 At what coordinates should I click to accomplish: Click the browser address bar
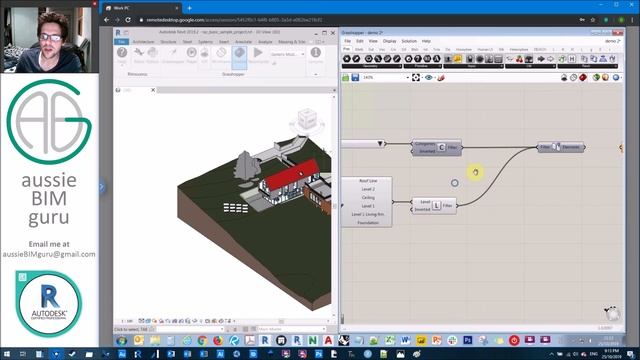click(x=355, y=20)
